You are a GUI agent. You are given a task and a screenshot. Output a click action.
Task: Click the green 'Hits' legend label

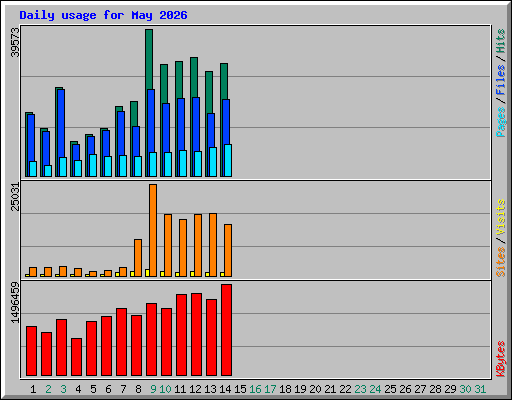click(x=500, y=41)
